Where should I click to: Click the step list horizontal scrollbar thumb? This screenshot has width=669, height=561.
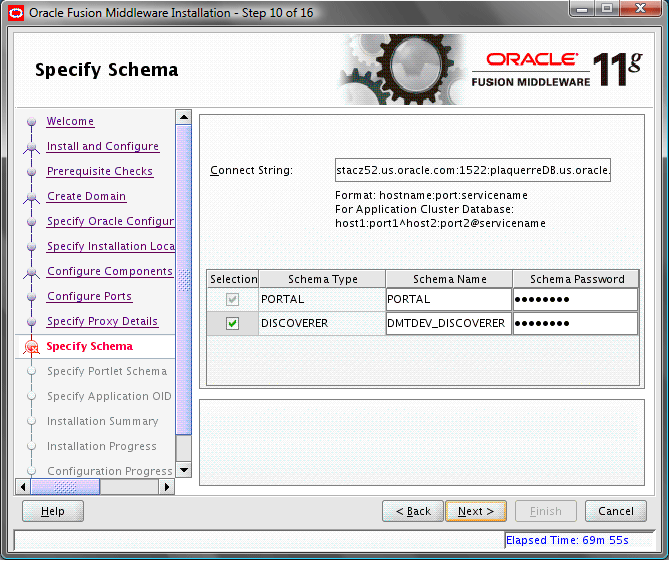[x=65, y=487]
